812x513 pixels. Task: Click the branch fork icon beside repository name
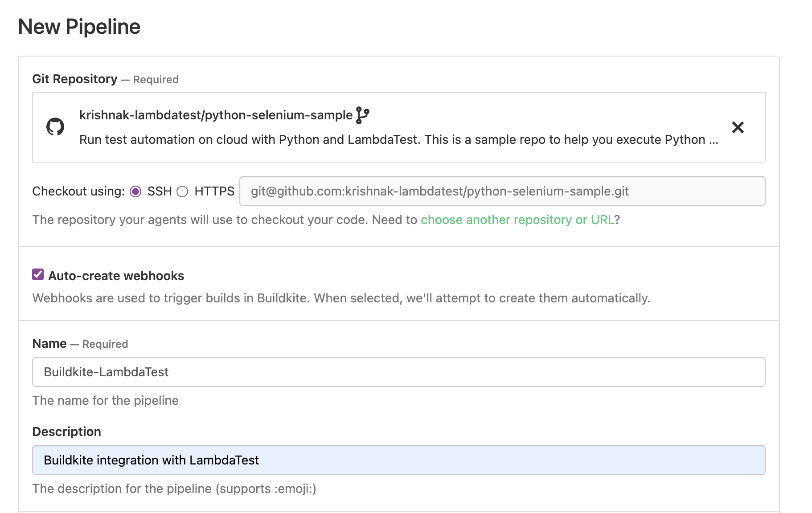[x=363, y=115]
